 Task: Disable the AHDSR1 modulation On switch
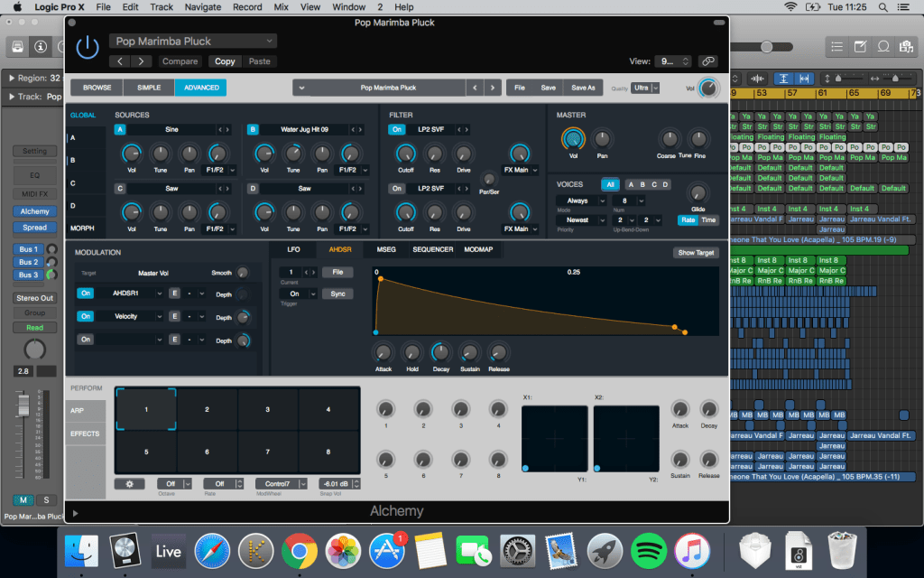coord(85,294)
